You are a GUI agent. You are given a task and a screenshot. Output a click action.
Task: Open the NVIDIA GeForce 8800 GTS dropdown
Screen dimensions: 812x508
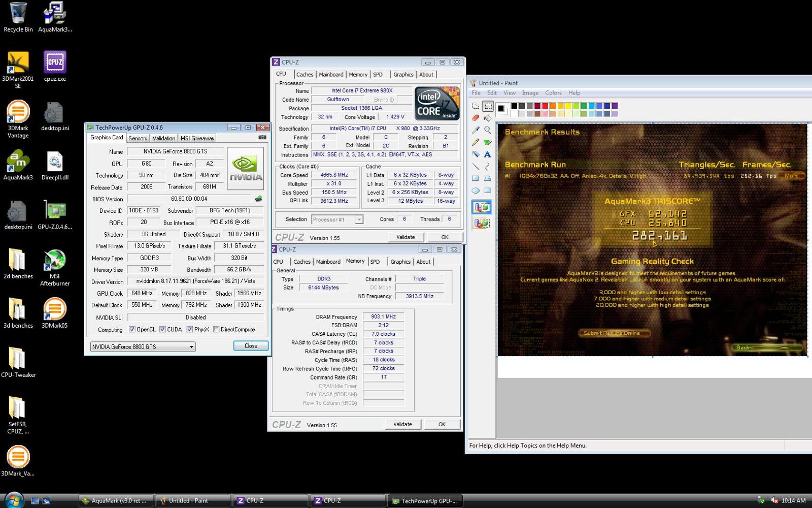click(143, 346)
